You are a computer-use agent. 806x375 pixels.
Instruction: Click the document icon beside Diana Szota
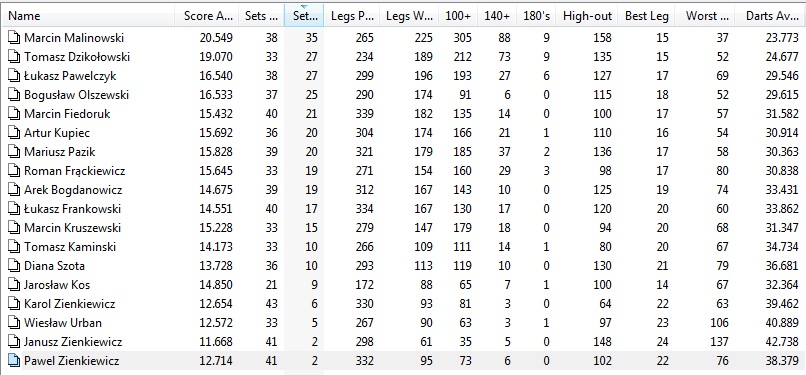[15, 266]
